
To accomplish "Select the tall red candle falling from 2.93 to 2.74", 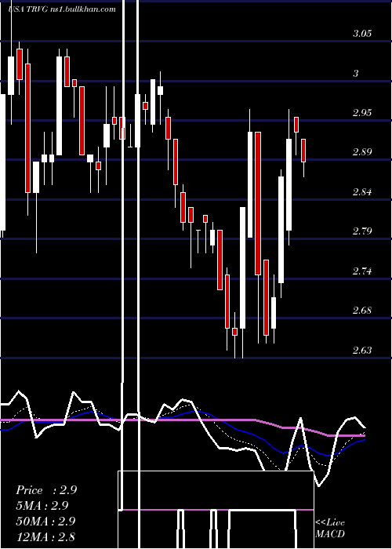I will coord(258,203).
